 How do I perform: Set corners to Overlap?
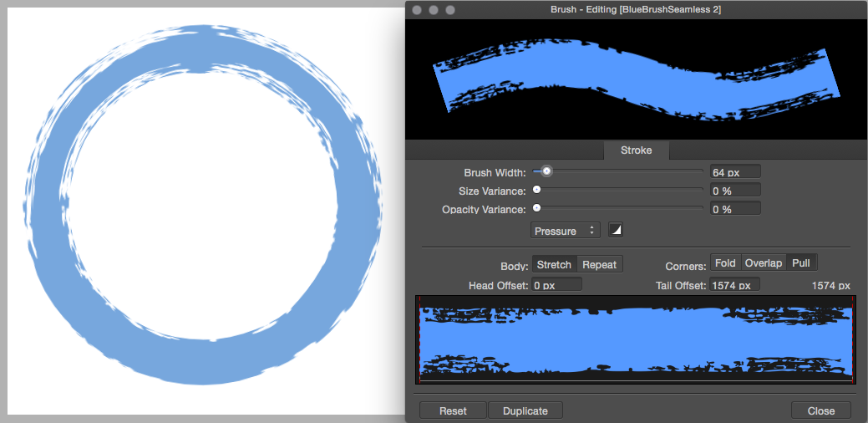764,263
